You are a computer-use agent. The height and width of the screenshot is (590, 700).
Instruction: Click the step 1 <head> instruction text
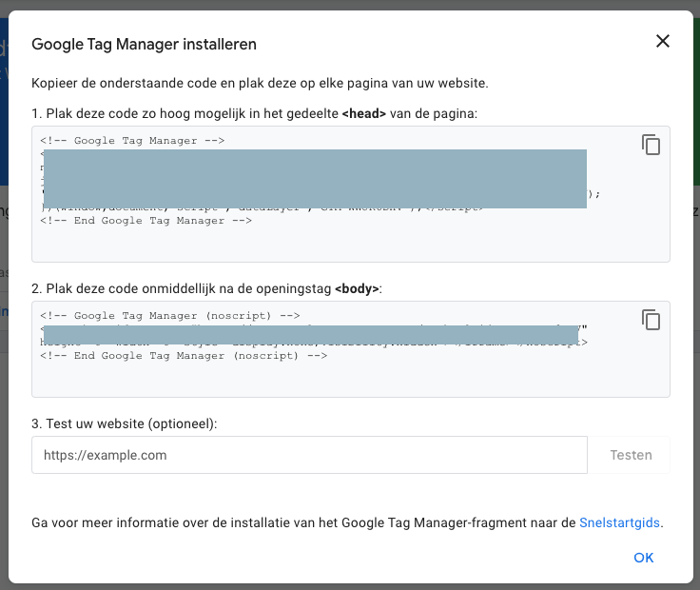pos(254,113)
